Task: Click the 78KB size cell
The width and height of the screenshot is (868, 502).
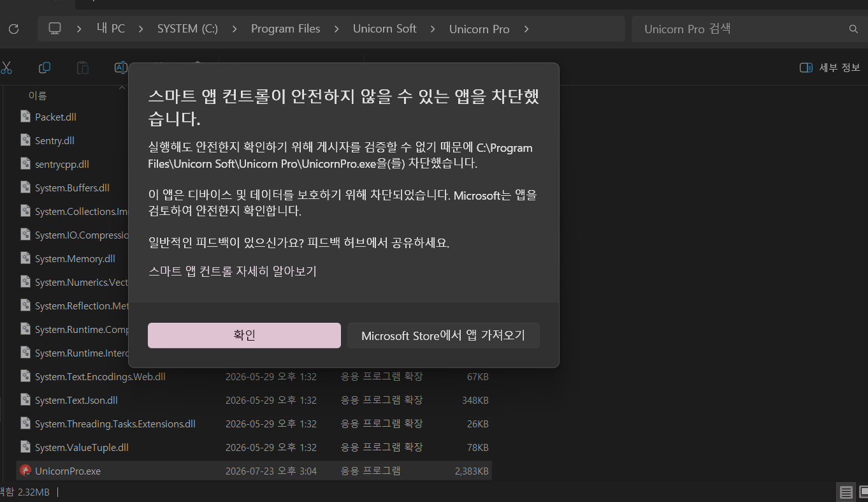Action: 477,447
